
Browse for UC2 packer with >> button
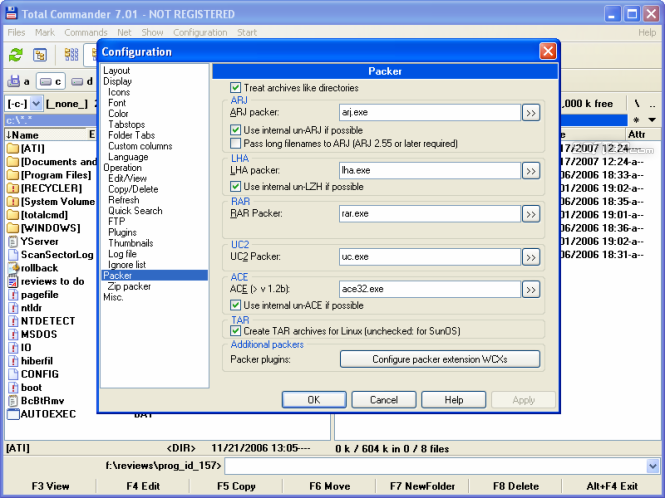[531, 257]
